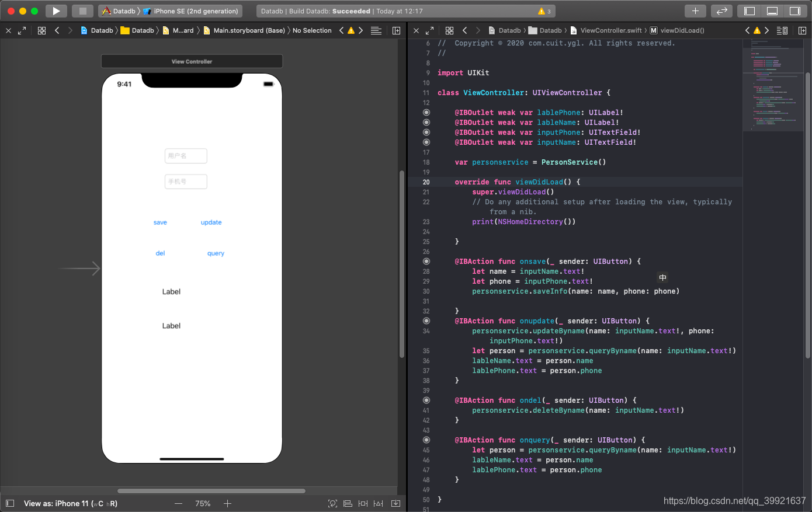
Task: Select the 手机号 text field
Action: (x=186, y=182)
